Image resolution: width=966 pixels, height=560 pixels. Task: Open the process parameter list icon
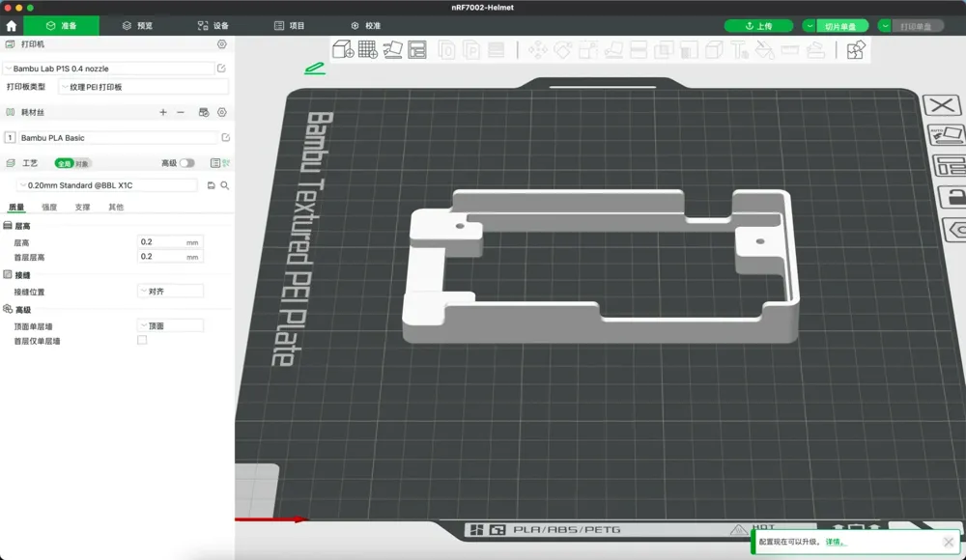(215, 163)
